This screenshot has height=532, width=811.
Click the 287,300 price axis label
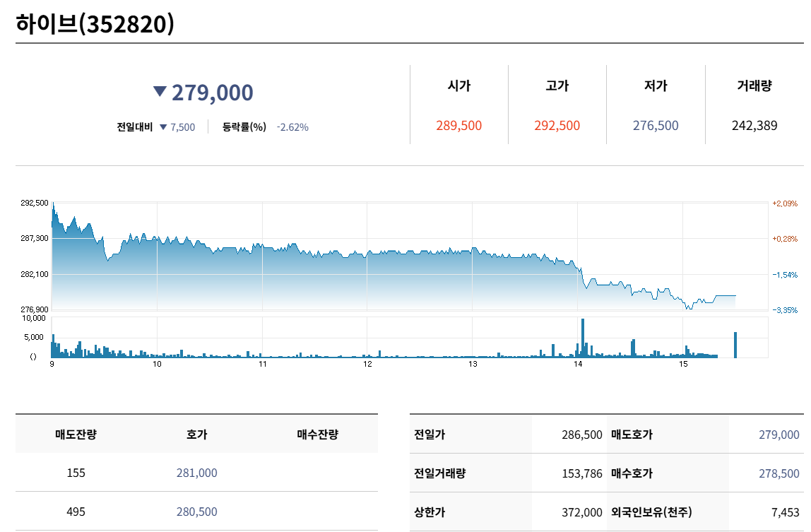tap(35, 238)
